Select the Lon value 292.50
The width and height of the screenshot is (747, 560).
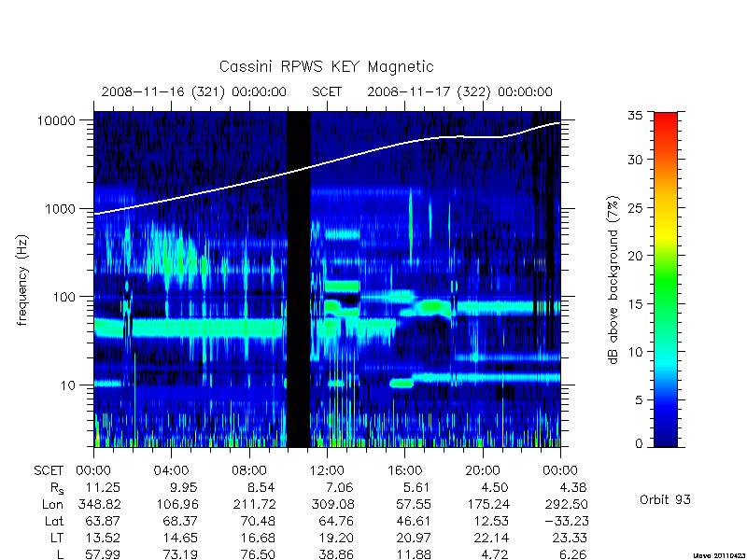coord(566,504)
